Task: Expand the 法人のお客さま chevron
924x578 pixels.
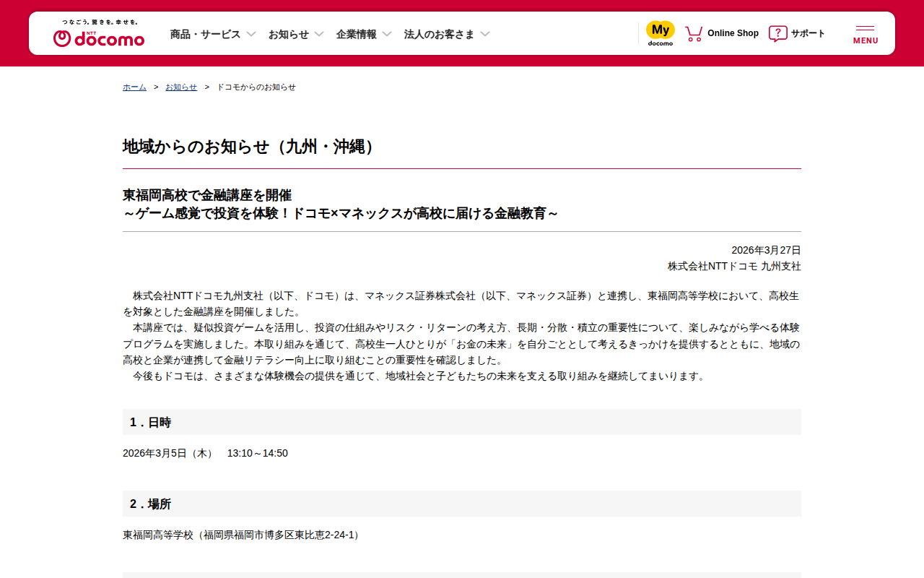Action: 485,34
